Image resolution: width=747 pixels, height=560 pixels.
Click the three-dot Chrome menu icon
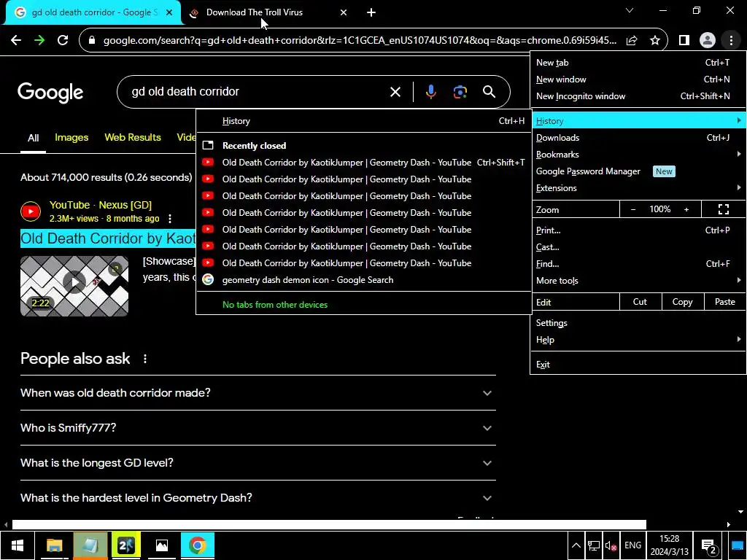731,41
